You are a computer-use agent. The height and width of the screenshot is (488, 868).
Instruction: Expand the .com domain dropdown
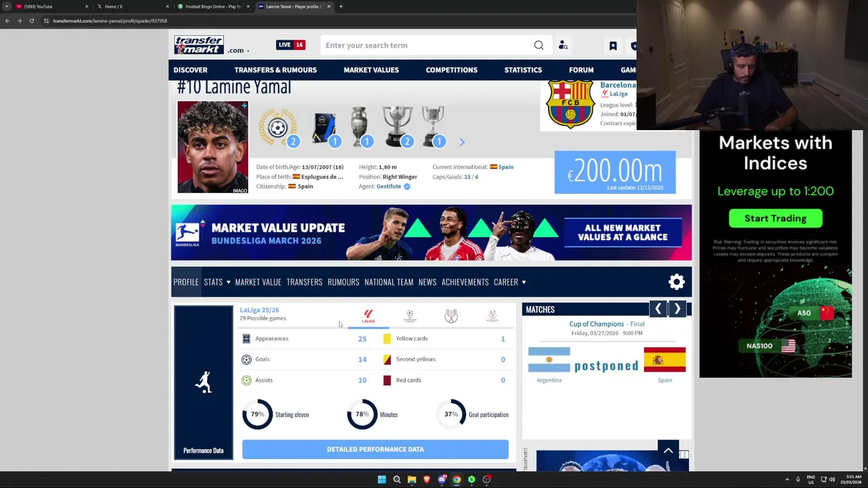[238, 50]
